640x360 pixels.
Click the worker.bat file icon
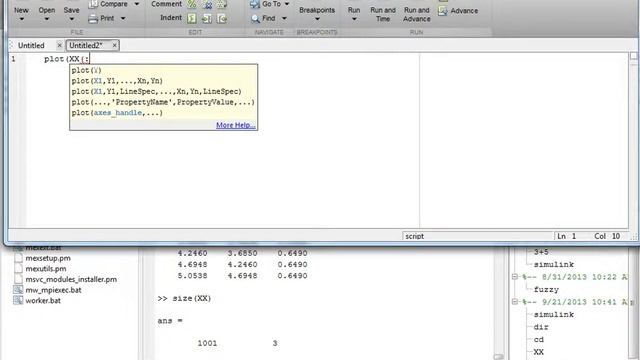18,300
